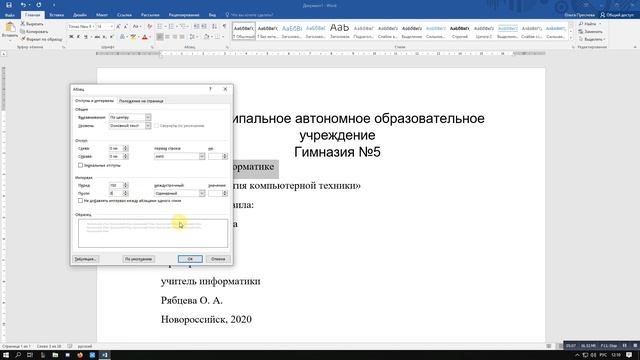Click Найти in Editing group
This screenshot has width=640, height=360.
coord(590,24)
